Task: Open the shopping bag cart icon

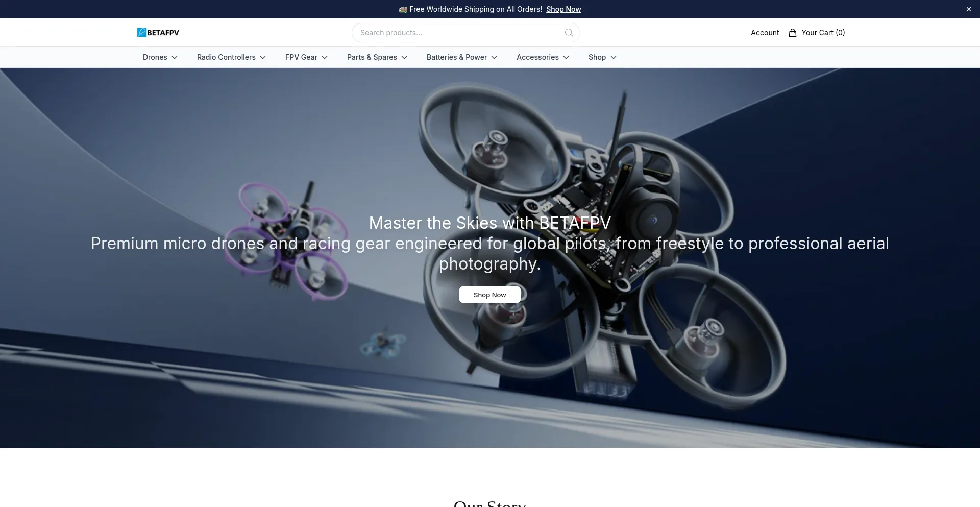Action: [x=792, y=33]
